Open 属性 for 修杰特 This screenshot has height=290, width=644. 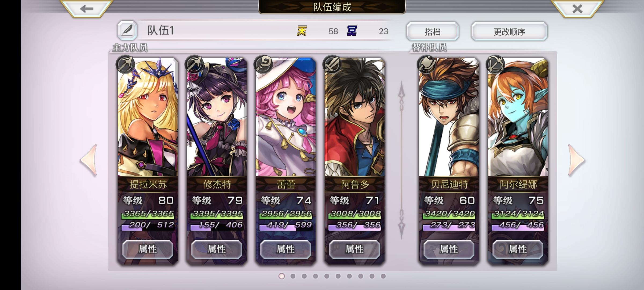(217, 249)
